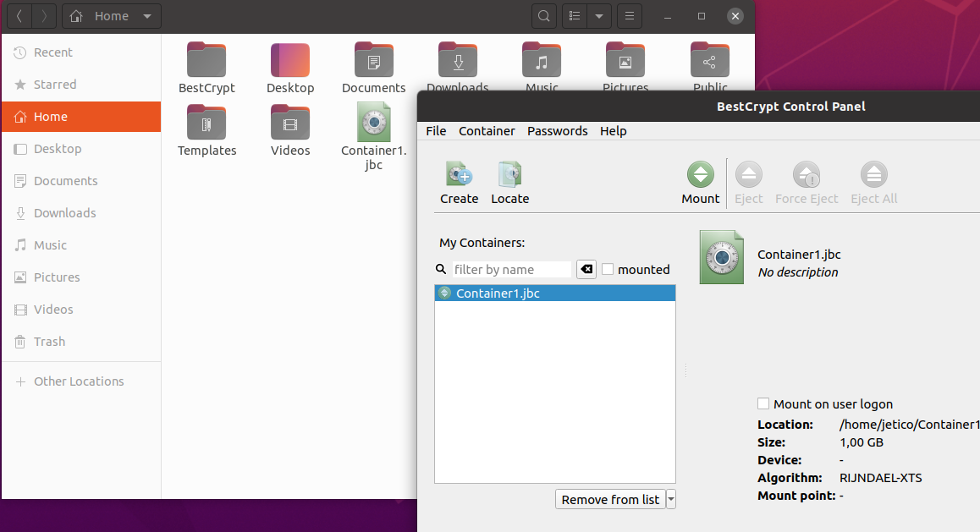Clear the filter with the backspace icon
This screenshot has height=532, width=980.
586,269
